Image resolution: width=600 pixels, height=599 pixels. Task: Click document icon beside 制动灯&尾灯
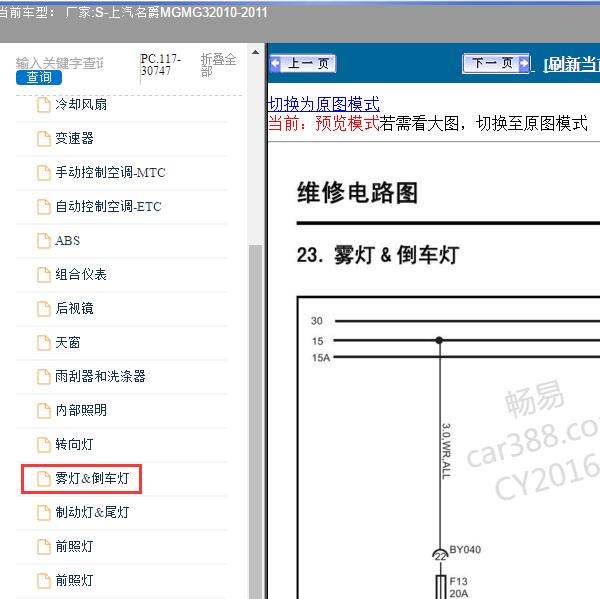(x=44, y=513)
